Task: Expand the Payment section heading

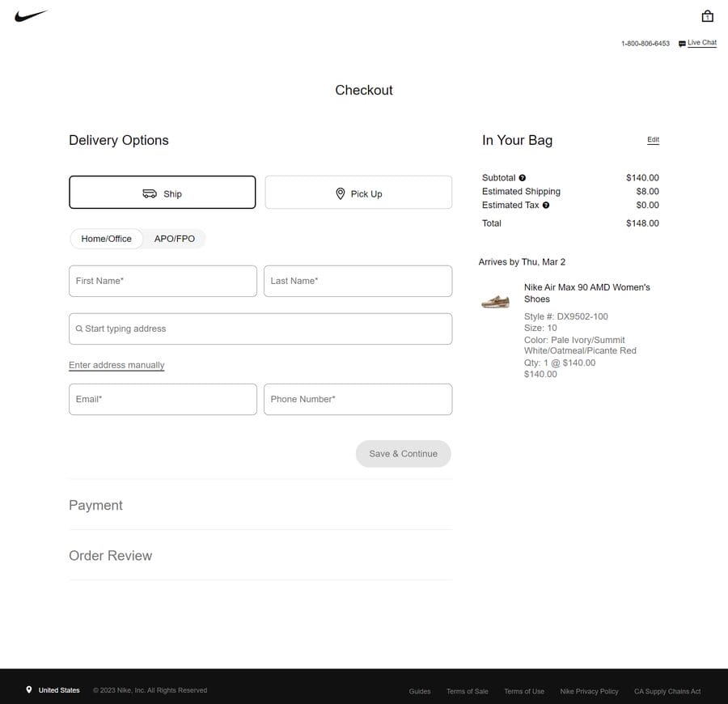Action: tap(95, 505)
